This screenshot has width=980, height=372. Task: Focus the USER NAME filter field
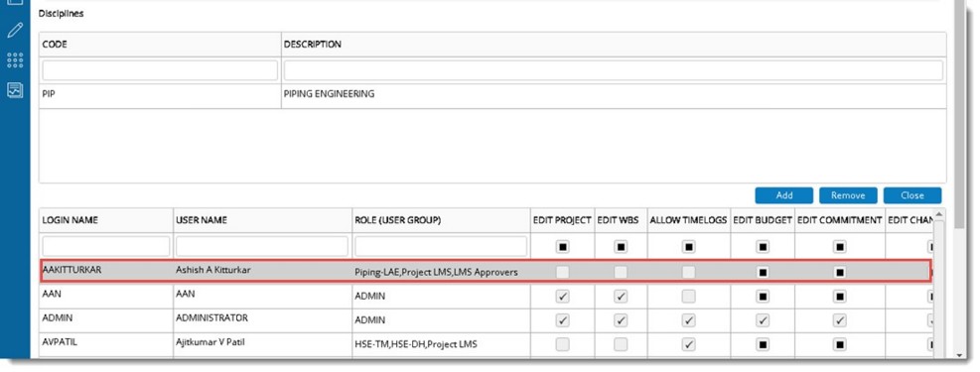(x=262, y=247)
